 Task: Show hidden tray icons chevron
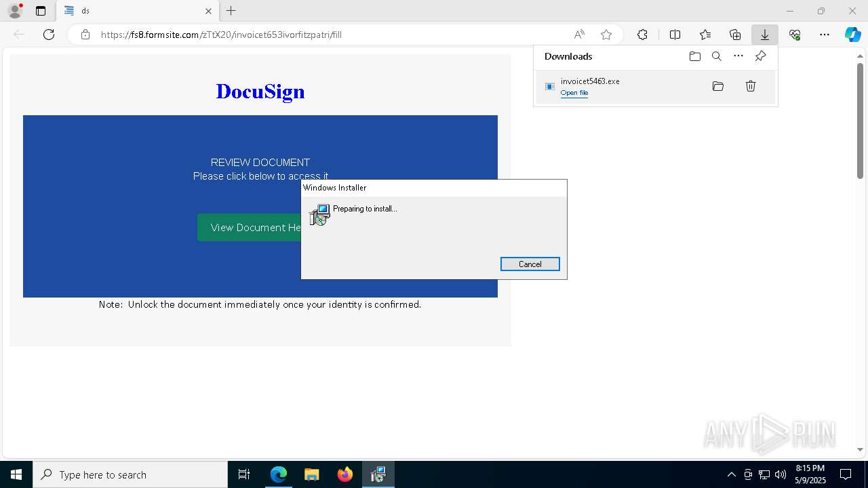(x=731, y=474)
